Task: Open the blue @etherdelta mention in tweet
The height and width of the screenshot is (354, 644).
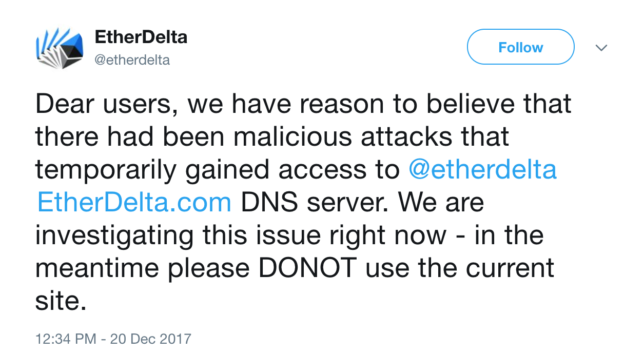Action: point(482,170)
